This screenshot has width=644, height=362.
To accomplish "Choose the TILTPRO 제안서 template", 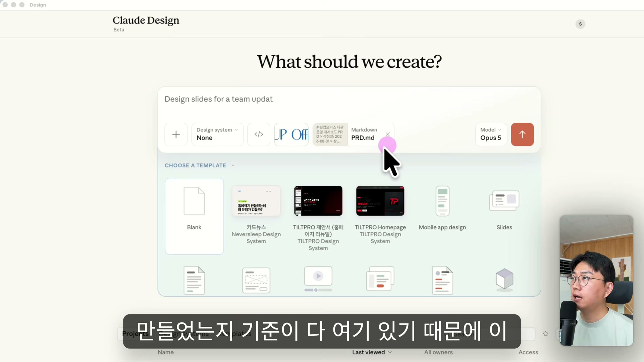I will pos(318,219).
